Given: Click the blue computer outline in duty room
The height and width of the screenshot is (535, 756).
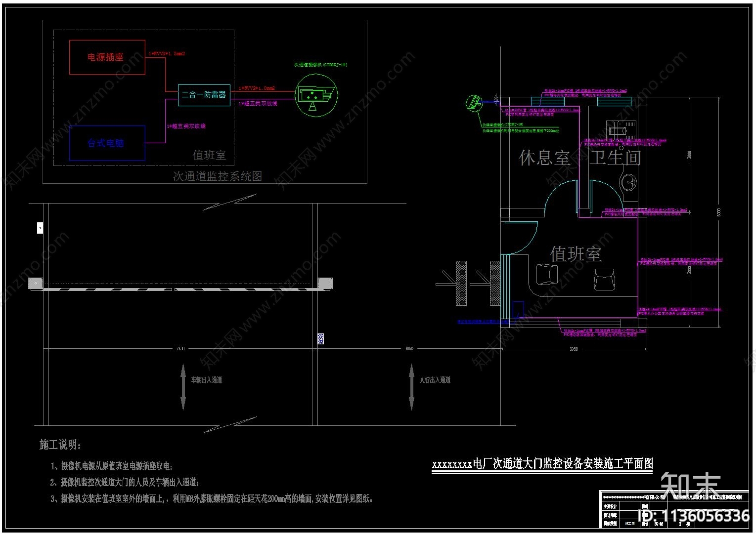Looking at the screenshot, I should pos(518,310).
